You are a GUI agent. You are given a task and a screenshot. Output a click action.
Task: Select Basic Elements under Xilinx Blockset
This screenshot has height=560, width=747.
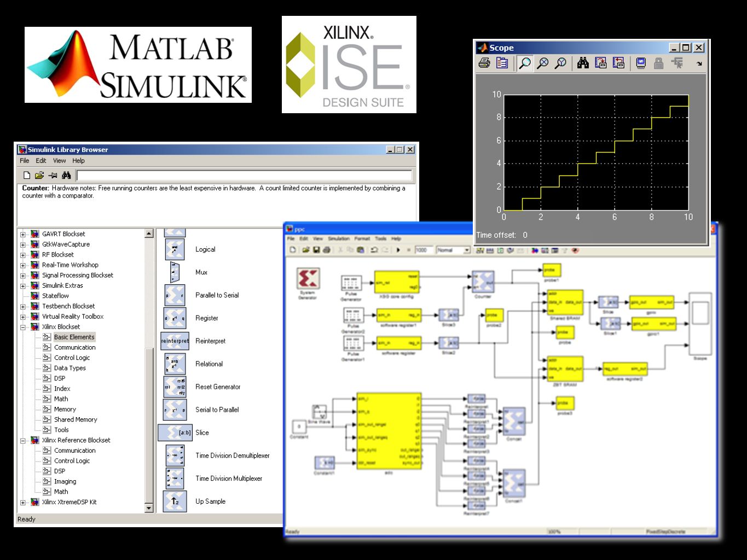coord(74,337)
